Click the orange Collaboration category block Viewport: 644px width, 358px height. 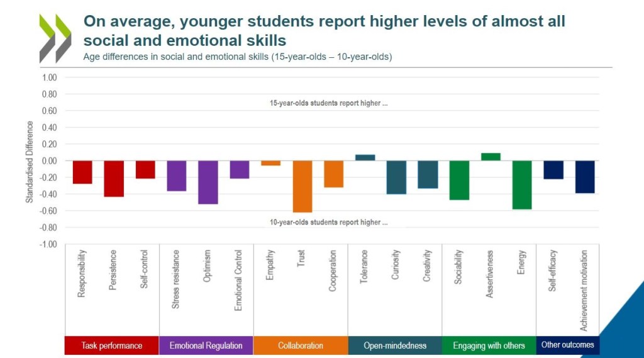point(301,345)
